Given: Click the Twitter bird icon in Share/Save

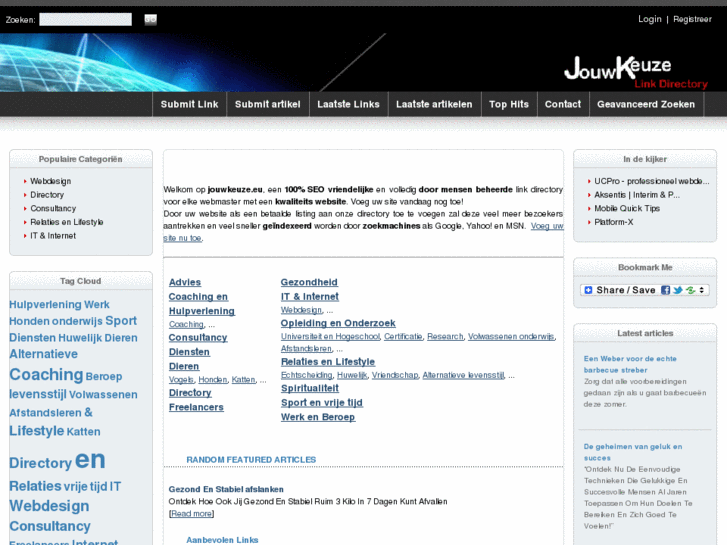Looking at the screenshot, I should tap(678, 290).
